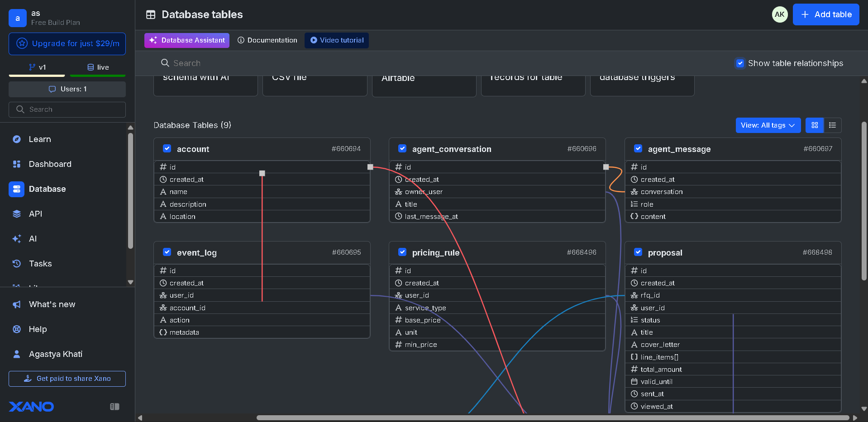Toggle Show table relationships checkbox
This screenshot has width=868, height=422.
740,63
